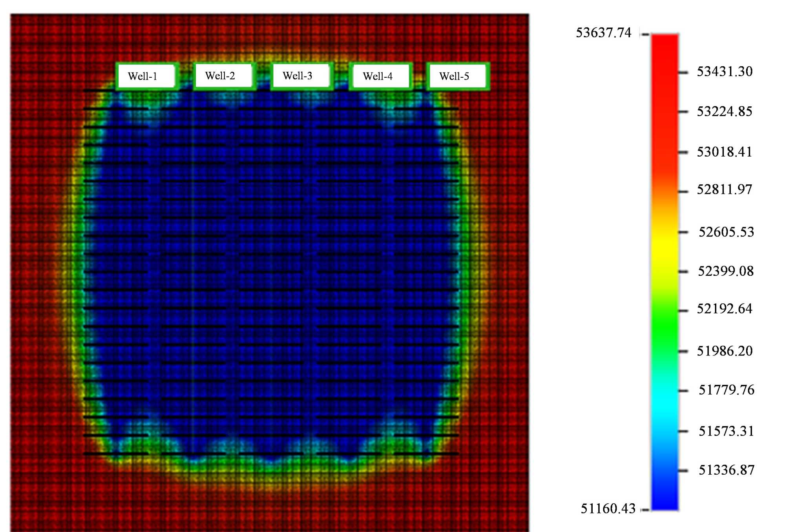785x532 pixels.
Task: Click the 52399.08 scale label
Action: 725,271
